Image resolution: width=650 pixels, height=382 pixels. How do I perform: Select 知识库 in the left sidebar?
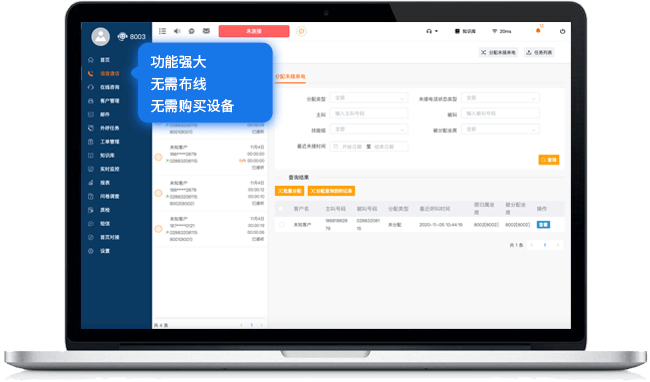coord(107,155)
